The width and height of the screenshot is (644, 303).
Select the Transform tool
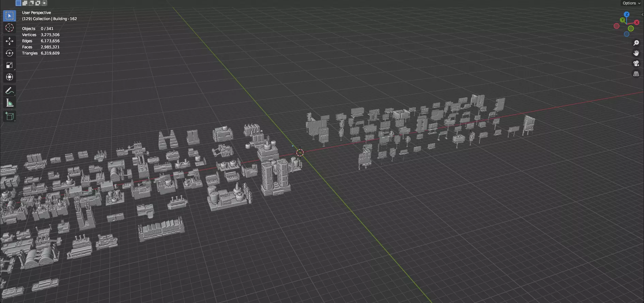tap(10, 77)
